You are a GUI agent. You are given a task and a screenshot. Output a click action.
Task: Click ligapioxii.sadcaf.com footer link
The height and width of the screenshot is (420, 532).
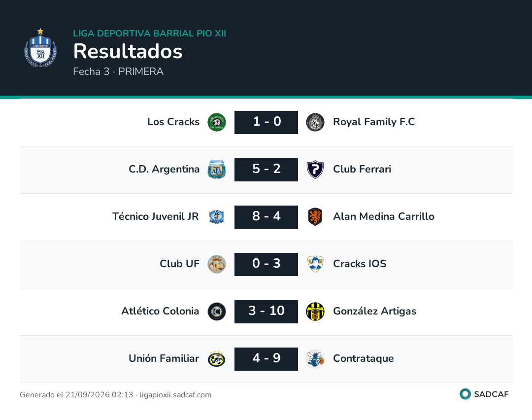175,394
